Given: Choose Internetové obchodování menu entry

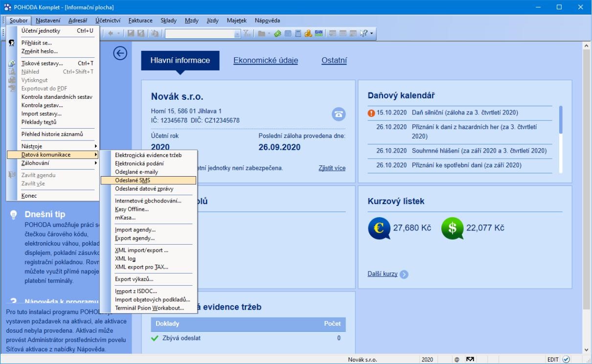Looking at the screenshot, I should coord(148,201).
